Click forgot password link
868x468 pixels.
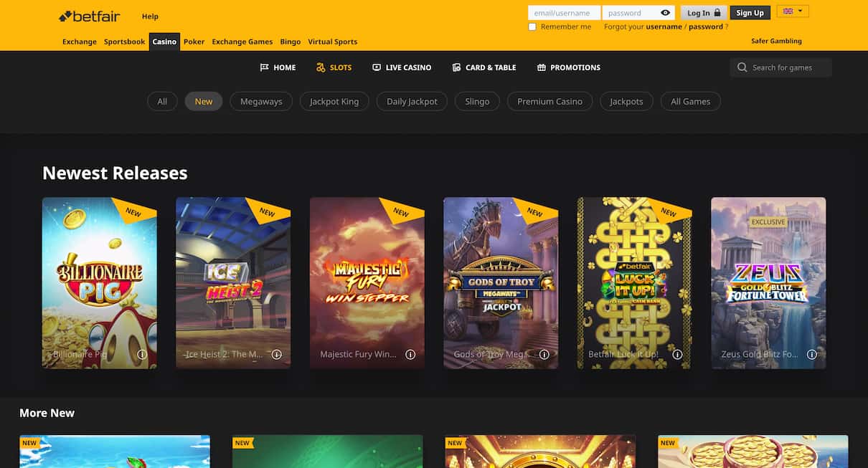(x=706, y=27)
